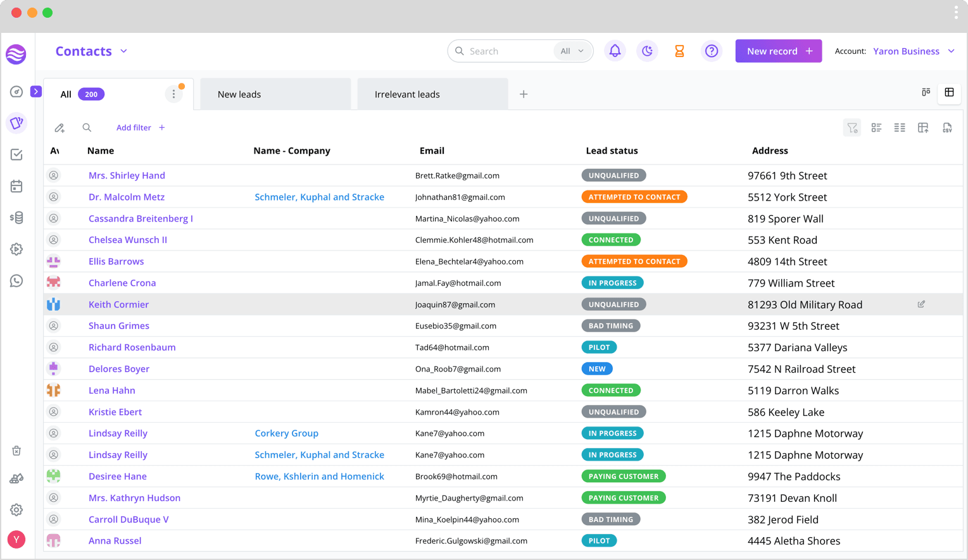Click the New record button
The height and width of the screenshot is (560, 968).
pyautogui.click(x=779, y=51)
